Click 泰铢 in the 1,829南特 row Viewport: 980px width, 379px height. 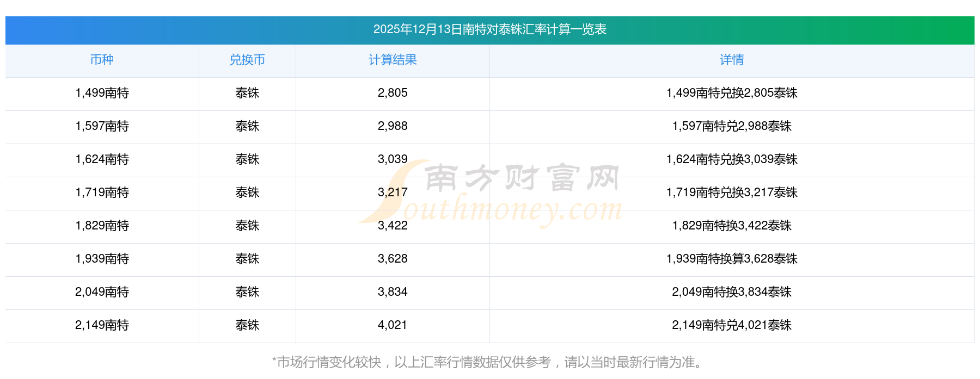coord(247,226)
